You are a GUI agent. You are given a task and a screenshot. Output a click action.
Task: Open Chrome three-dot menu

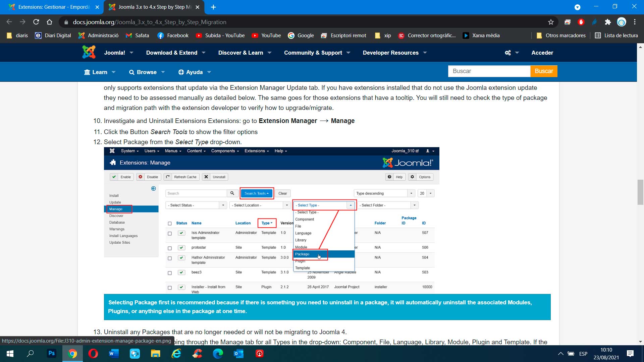635,22
